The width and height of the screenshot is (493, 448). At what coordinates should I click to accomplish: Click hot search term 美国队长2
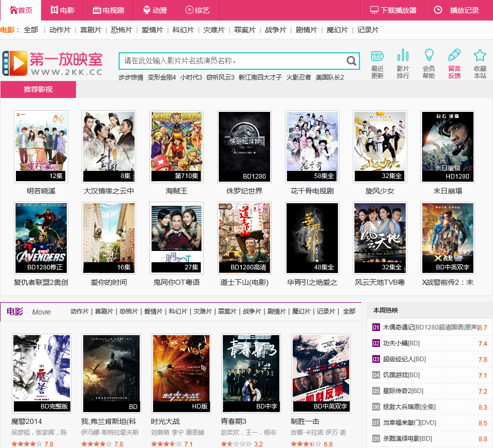point(330,77)
